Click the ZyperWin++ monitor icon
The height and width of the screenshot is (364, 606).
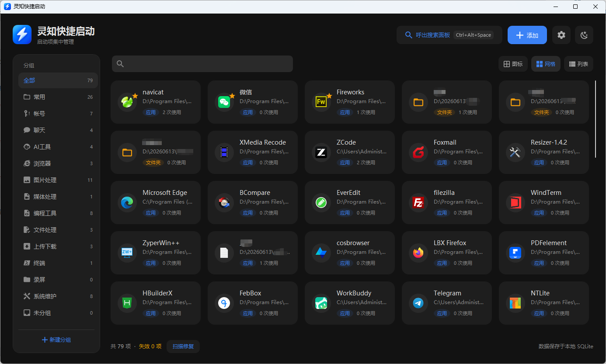coord(127,253)
